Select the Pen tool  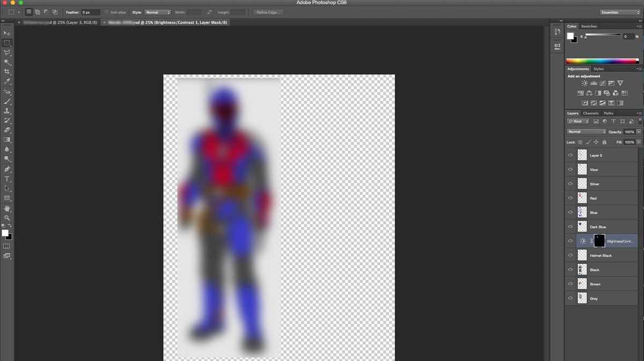tap(7, 169)
